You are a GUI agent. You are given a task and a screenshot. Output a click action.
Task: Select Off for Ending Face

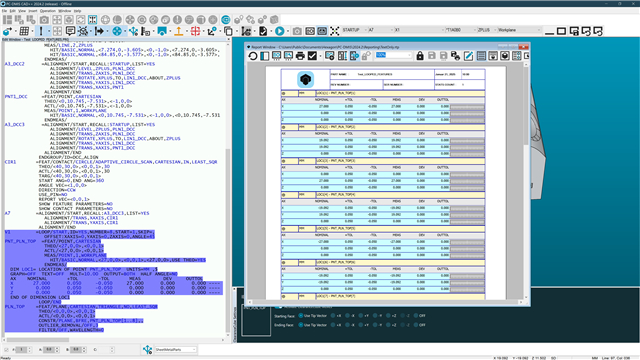pos(416,325)
